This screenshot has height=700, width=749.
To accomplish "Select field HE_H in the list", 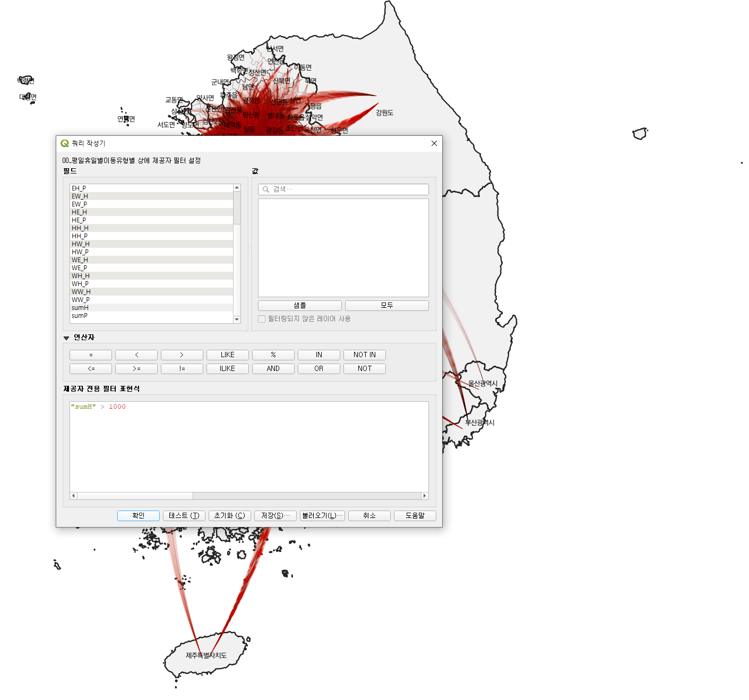I will 151,212.
